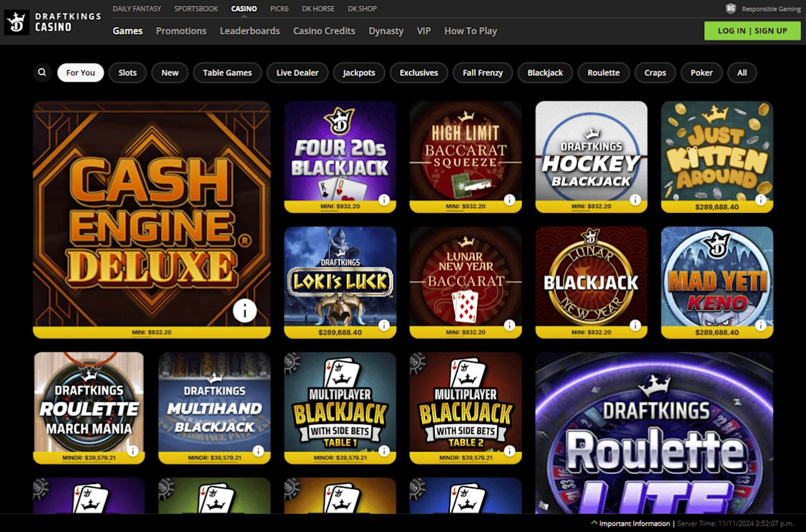Select the Slots filter
The height and width of the screenshot is (532, 806).
coord(127,72)
